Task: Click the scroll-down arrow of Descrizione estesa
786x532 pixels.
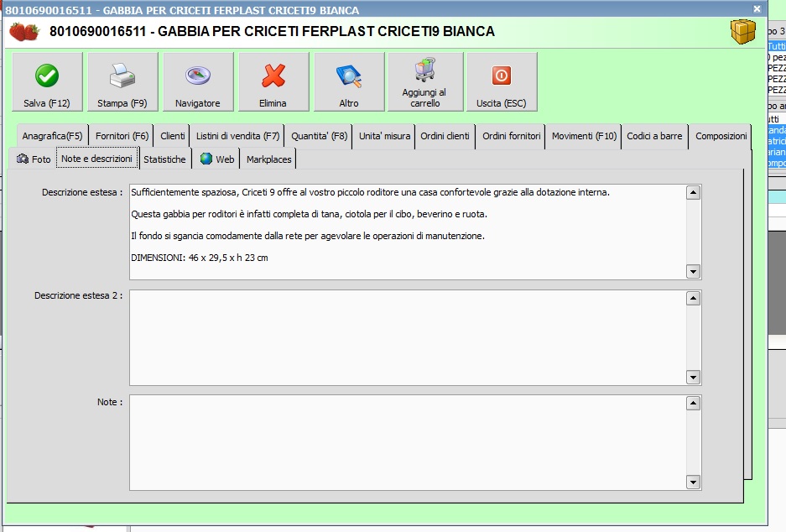Action: click(x=693, y=272)
